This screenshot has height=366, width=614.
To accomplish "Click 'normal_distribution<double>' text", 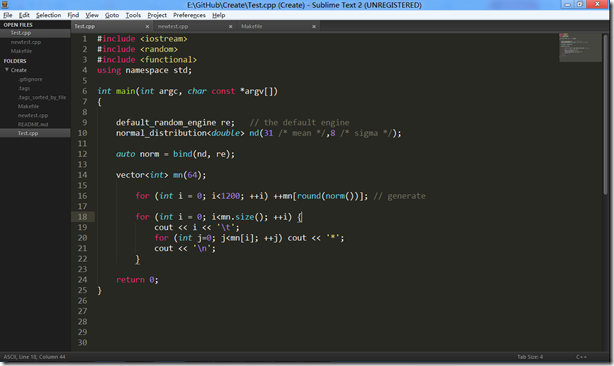I will point(180,133).
